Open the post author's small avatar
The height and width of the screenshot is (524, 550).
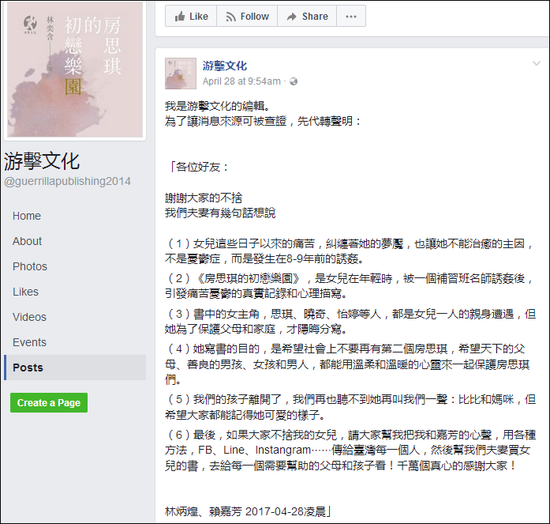[181, 74]
